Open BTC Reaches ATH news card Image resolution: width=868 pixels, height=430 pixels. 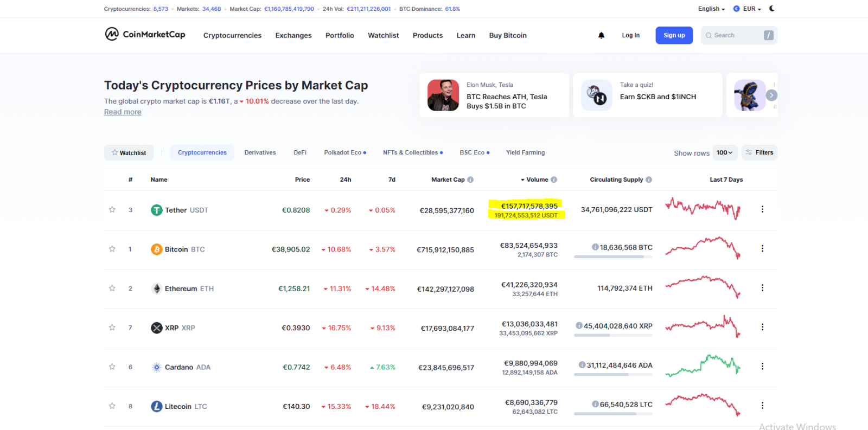coord(494,95)
